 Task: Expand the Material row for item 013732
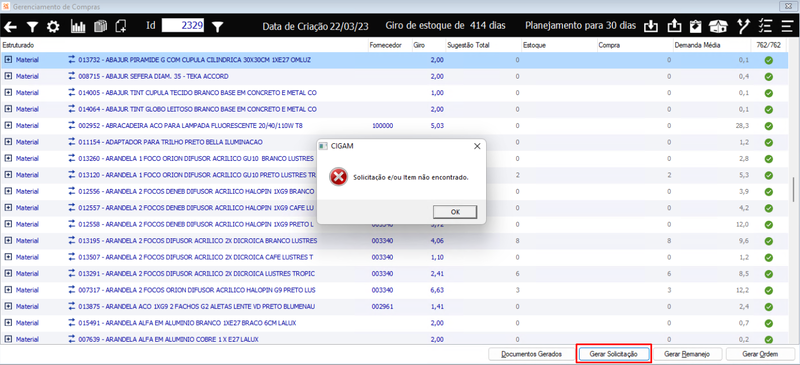(8, 60)
